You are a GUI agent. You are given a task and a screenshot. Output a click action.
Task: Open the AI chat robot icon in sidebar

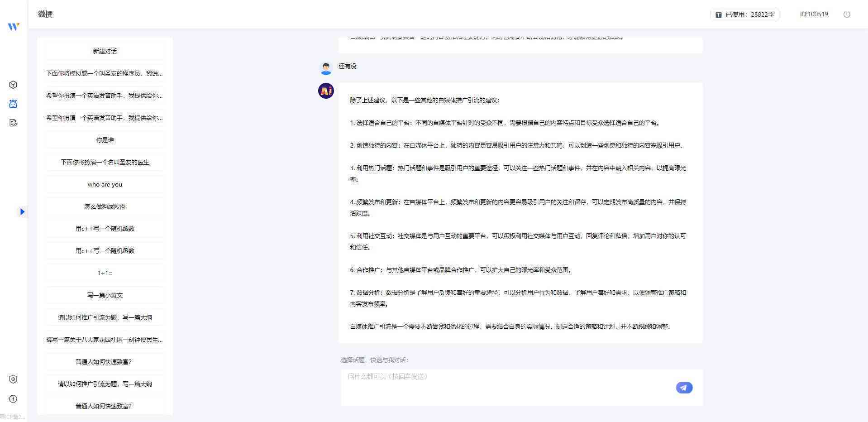13,104
